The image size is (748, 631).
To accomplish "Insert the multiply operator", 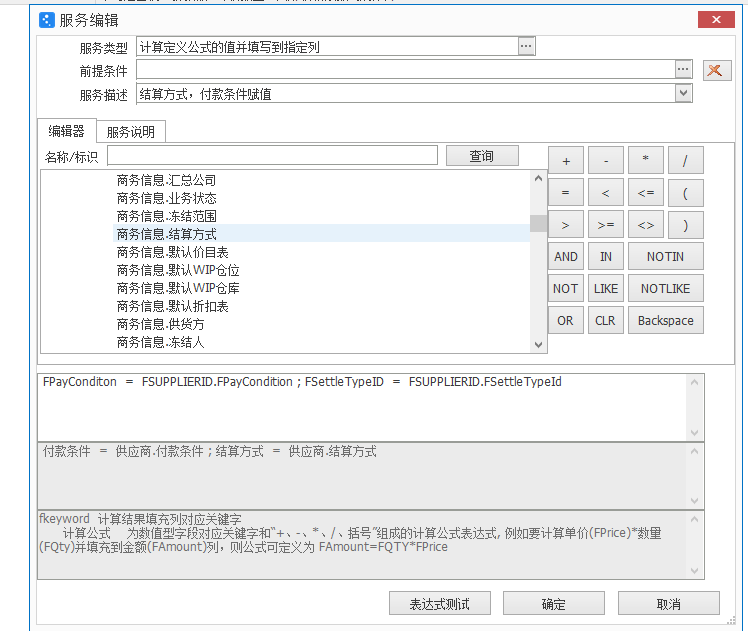I will click(646, 160).
